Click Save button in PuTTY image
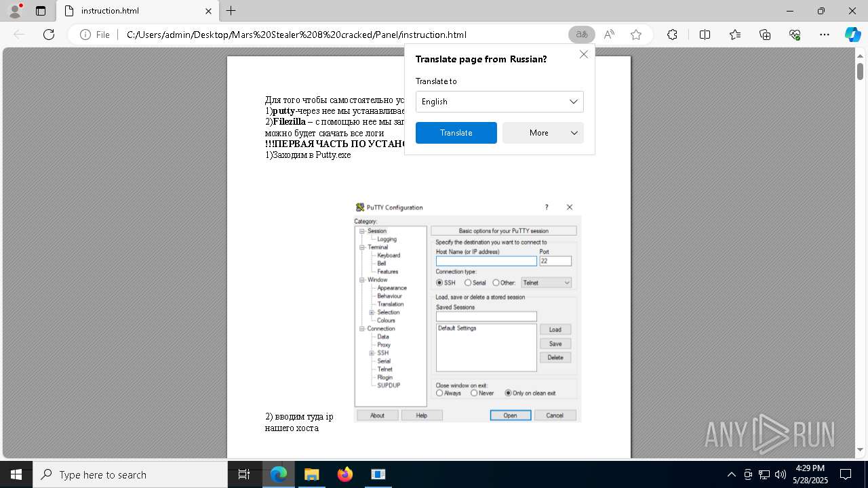This screenshot has width=868, height=488. point(555,344)
